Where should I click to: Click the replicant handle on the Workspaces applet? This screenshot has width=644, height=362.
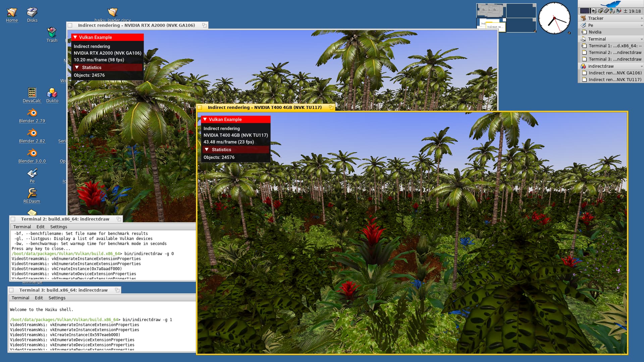(535, 31)
